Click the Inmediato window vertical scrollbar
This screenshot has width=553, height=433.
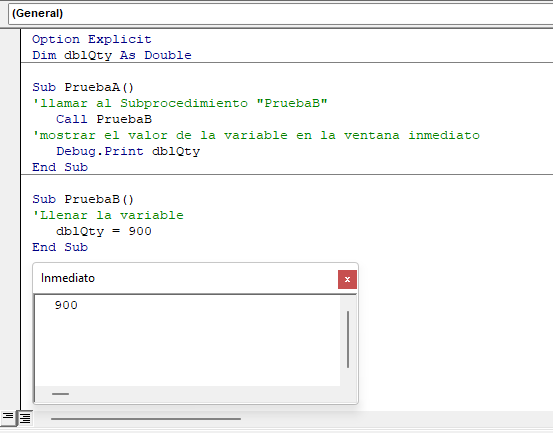click(x=348, y=339)
